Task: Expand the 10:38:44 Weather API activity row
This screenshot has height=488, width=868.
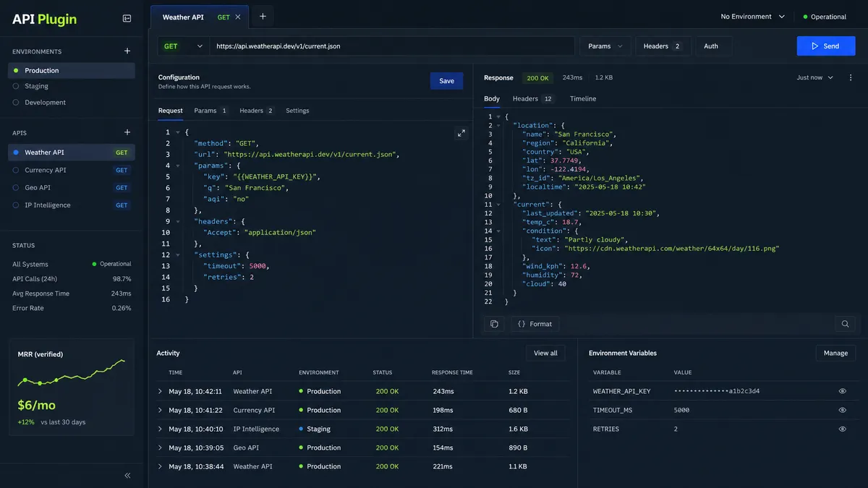Action: click(160, 466)
